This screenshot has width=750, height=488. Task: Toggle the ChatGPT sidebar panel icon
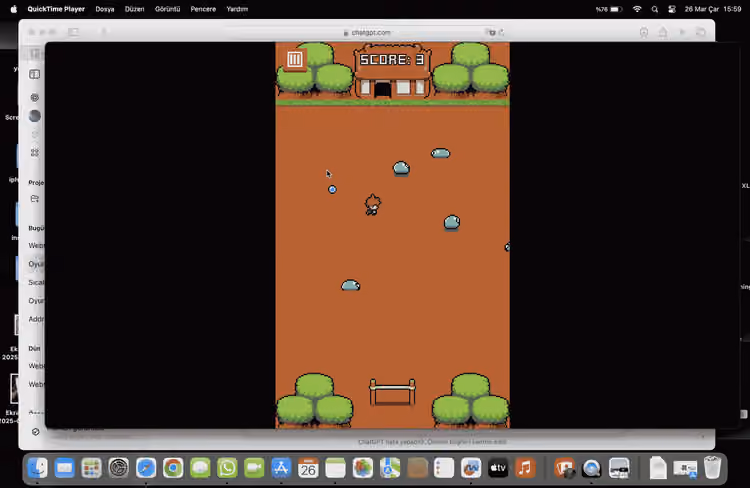point(34,74)
